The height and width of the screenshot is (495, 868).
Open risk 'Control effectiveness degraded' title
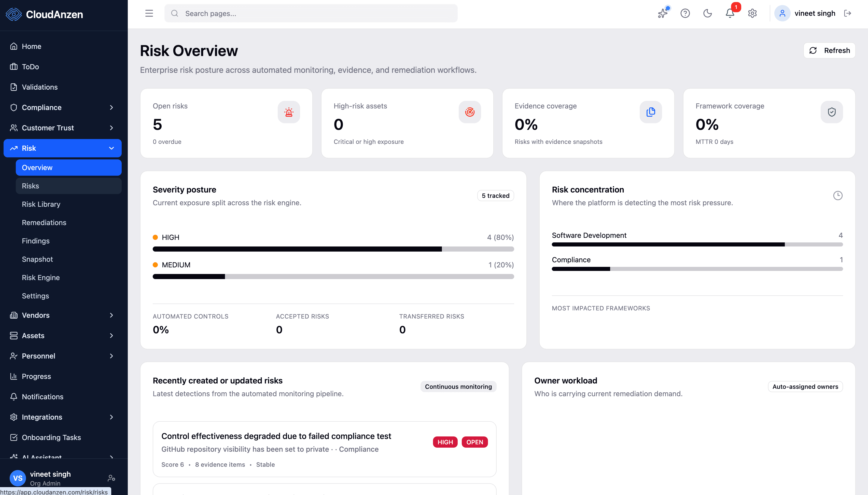(x=276, y=436)
